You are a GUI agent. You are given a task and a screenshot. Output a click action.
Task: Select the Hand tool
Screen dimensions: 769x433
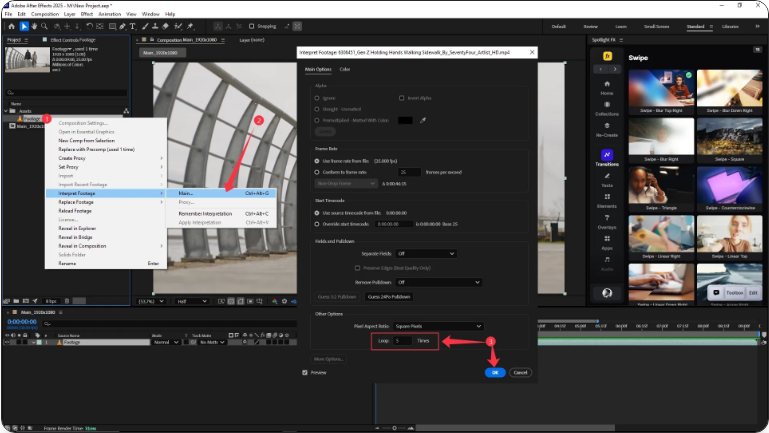click(35, 27)
